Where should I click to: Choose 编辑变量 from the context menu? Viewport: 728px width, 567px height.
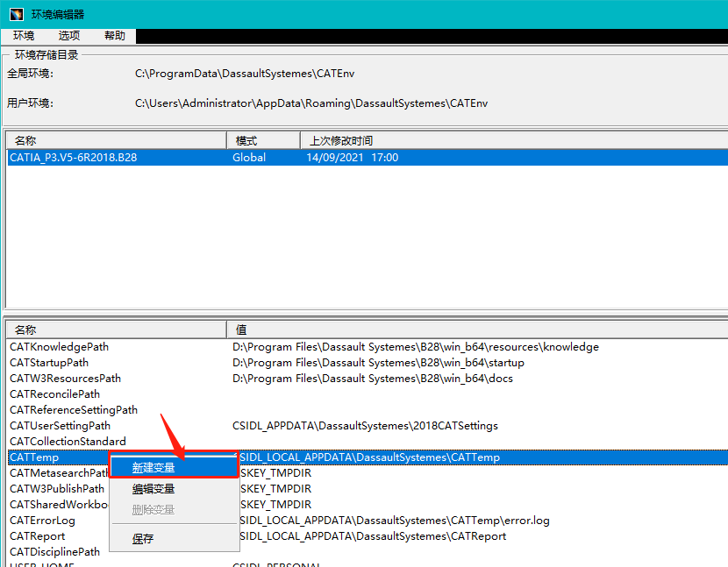click(175, 489)
